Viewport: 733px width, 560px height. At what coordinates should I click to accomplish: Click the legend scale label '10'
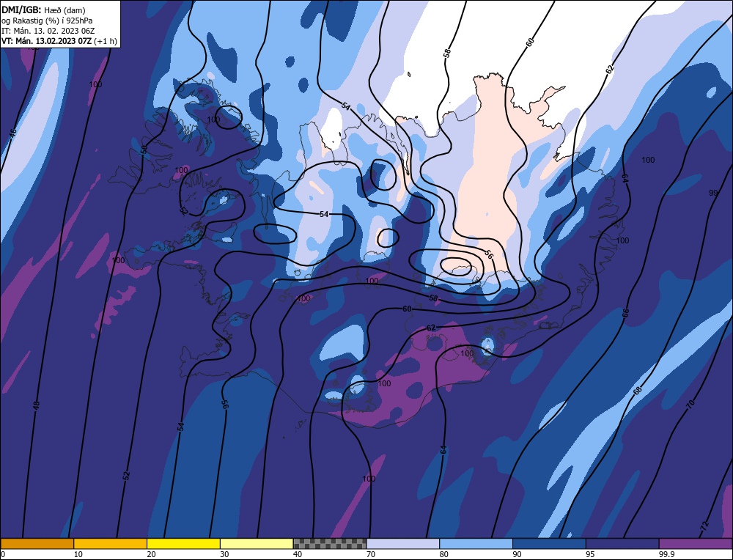[x=78, y=554]
